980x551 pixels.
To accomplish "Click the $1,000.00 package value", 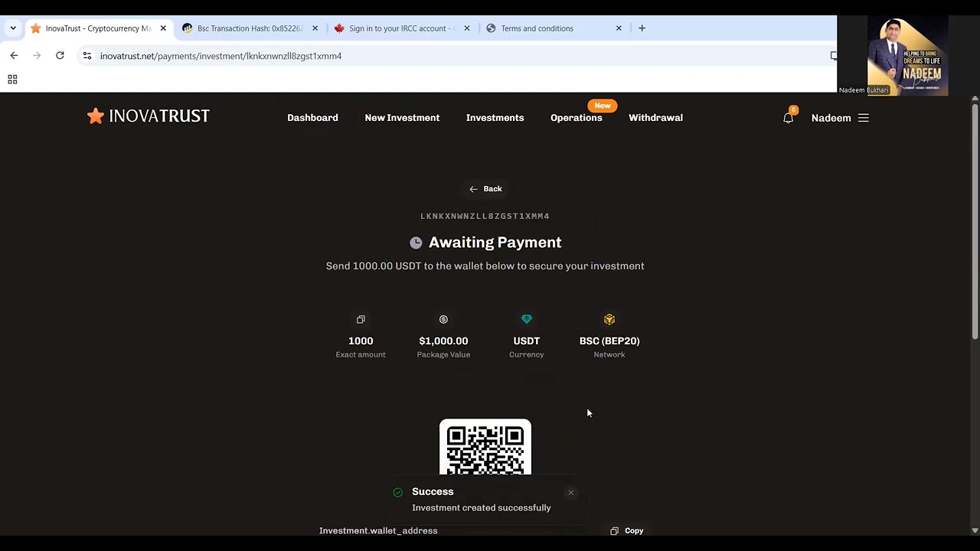I will coord(443,341).
